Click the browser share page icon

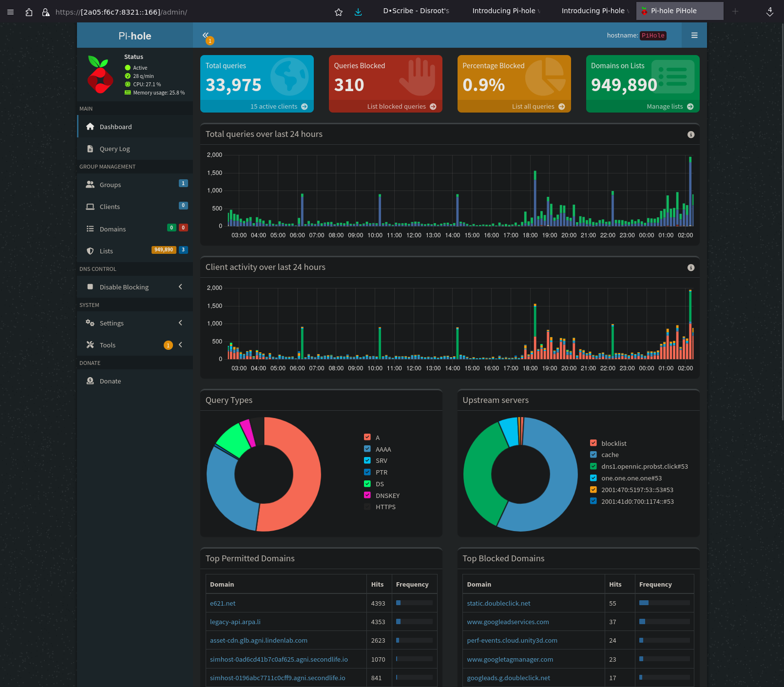29,12
